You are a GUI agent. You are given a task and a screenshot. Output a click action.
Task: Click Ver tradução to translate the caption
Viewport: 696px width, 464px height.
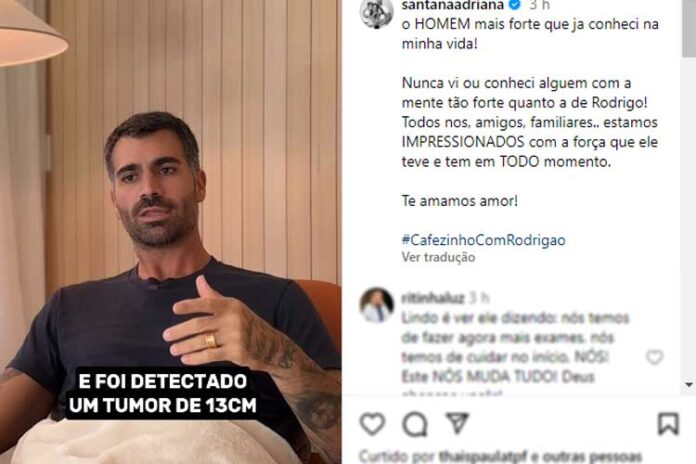click(438, 257)
